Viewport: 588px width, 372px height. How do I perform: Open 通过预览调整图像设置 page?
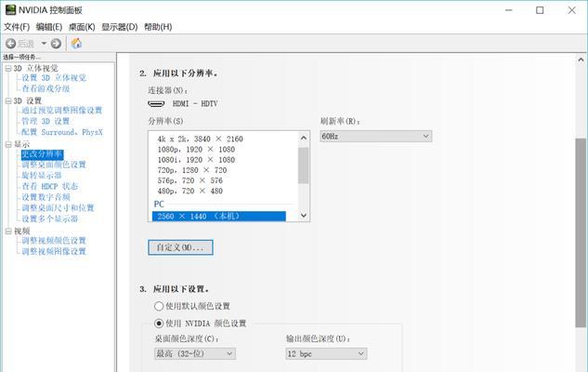click(62, 111)
